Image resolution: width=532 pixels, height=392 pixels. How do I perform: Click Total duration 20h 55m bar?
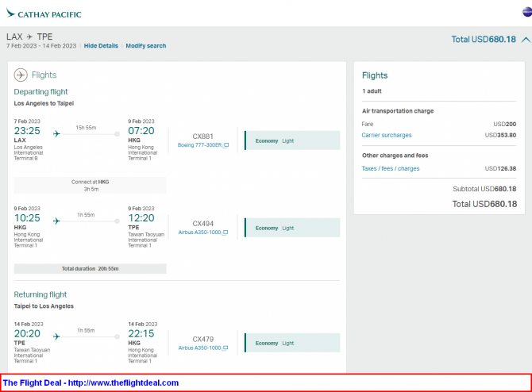(x=91, y=268)
